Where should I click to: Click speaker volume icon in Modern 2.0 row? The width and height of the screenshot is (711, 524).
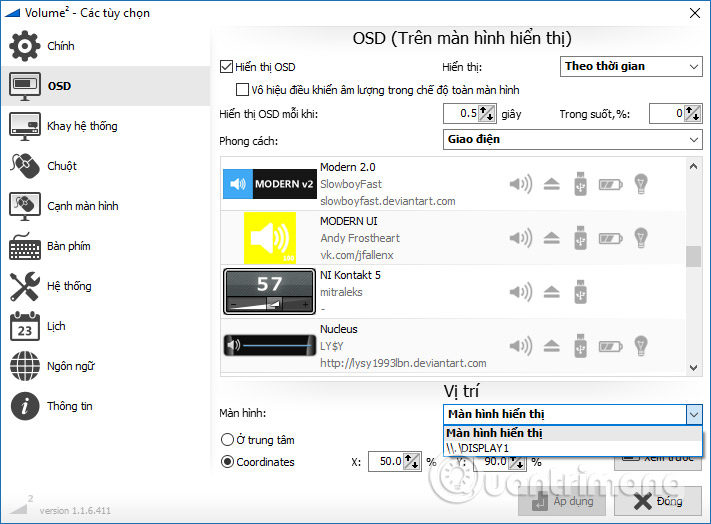(x=521, y=184)
